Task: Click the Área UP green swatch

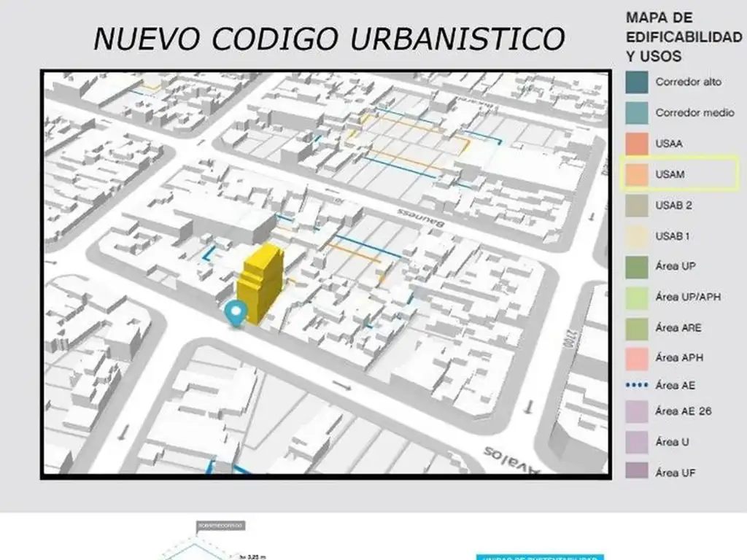Action: pyautogui.click(x=635, y=266)
